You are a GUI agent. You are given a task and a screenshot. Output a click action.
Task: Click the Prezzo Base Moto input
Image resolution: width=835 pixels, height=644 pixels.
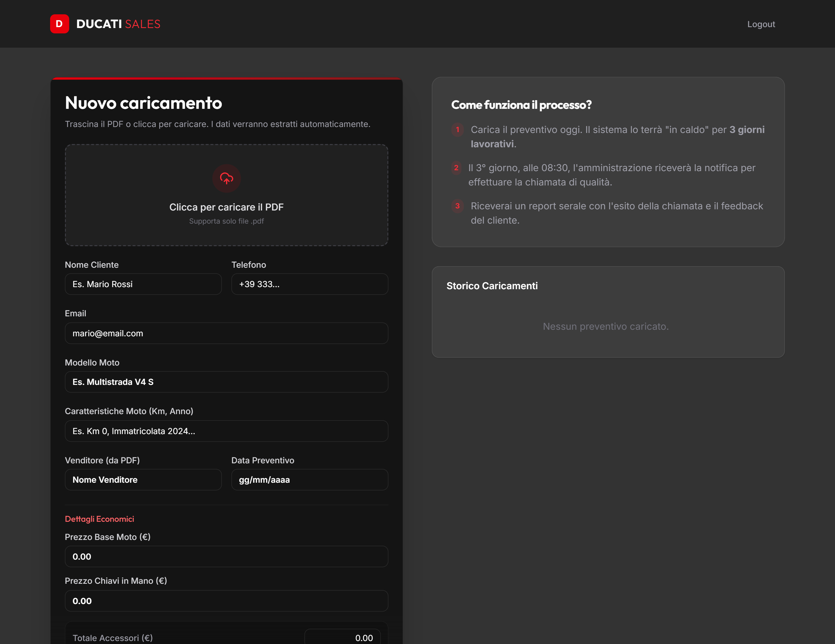[x=226, y=556]
